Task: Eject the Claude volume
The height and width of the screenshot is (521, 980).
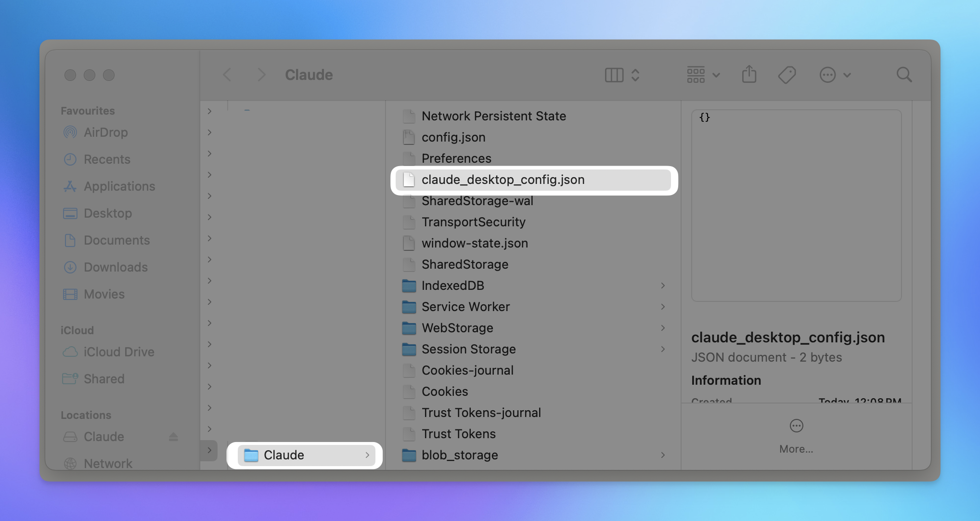Action: pyautogui.click(x=173, y=437)
